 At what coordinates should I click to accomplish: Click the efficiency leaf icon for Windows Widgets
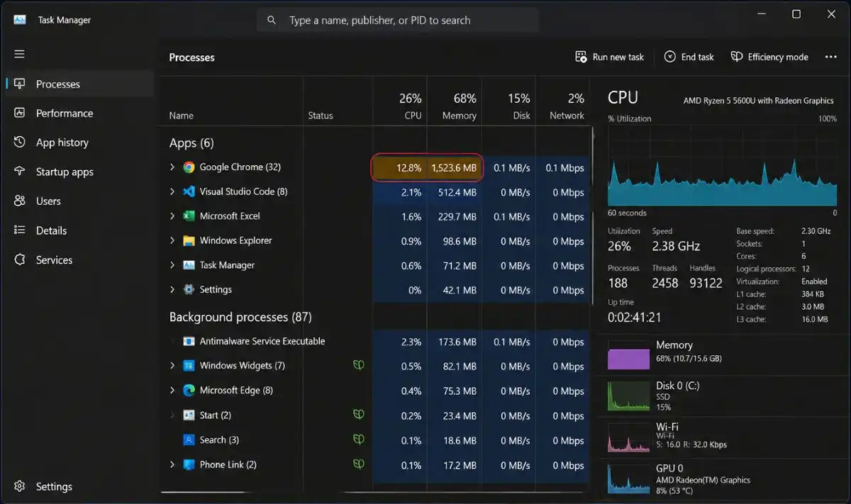359,366
